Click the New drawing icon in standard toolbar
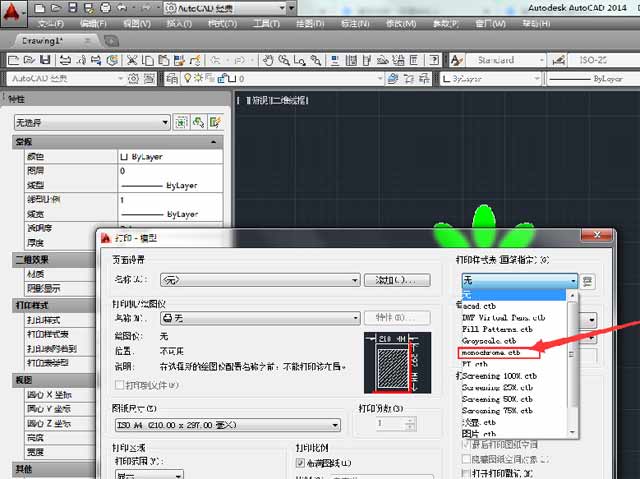Screen dimensions: 640x479 pos(13,60)
